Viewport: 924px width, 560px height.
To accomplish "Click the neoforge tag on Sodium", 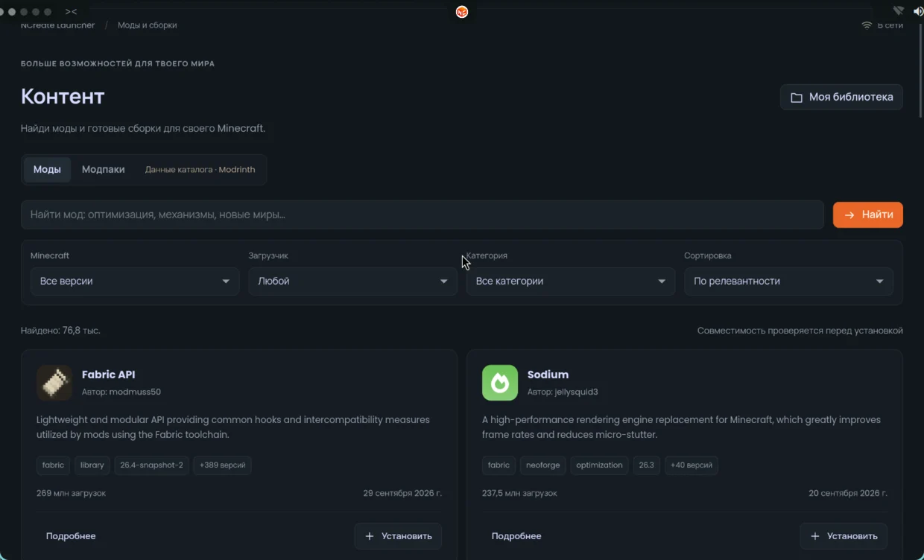I will (x=543, y=465).
